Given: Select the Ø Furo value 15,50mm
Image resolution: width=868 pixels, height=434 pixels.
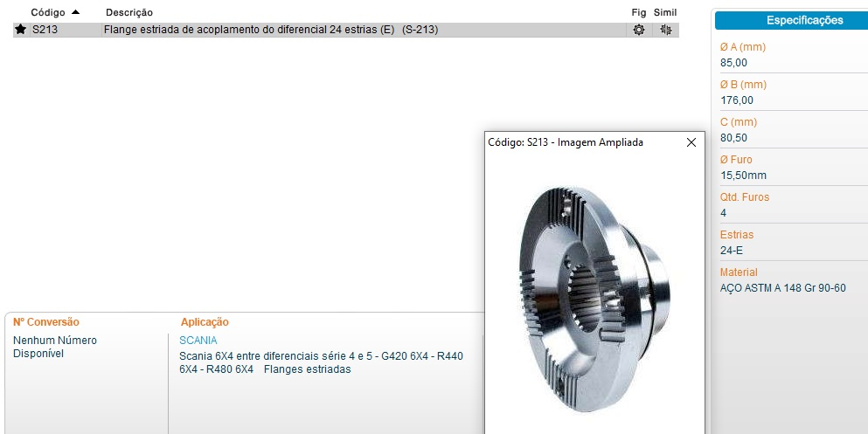Looking at the screenshot, I should [744, 176].
